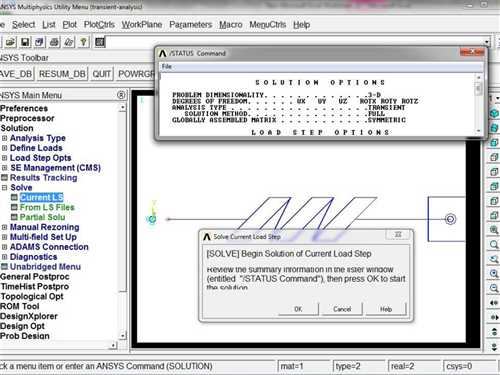
Task: Click the save database icon in toolbar
Action: (25, 42)
